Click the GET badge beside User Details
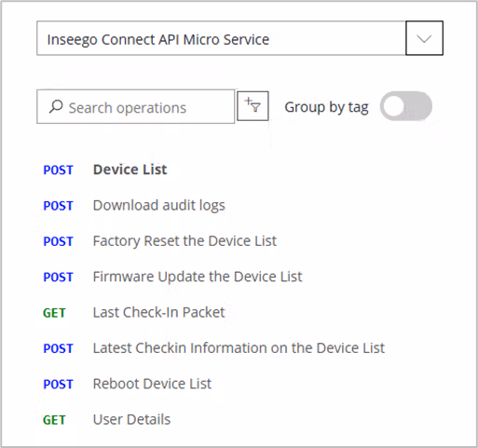 tap(54, 420)
